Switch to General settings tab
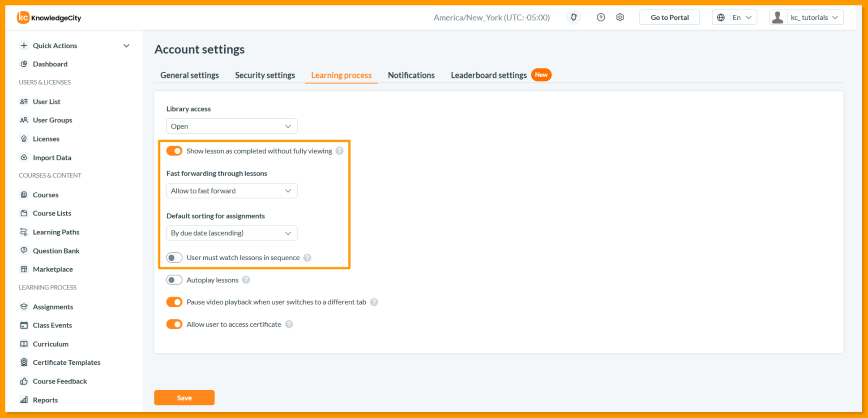Viewport: 868px width, 418px height. pos(190,75)
